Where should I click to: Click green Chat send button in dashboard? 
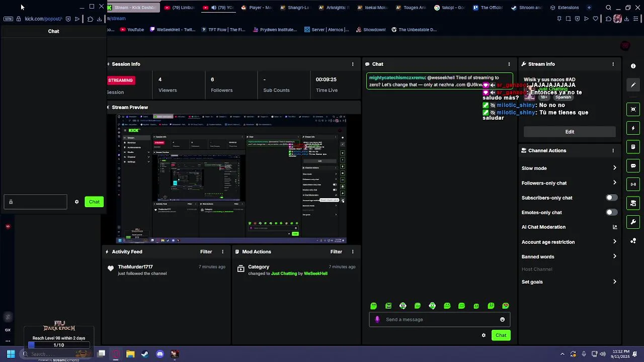(501, 335)
